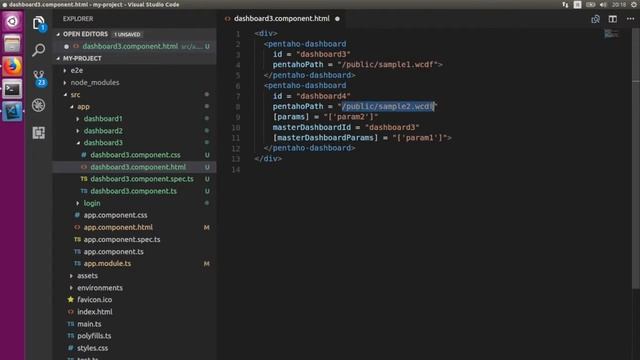Collapse the src folder

coord(75,94)
